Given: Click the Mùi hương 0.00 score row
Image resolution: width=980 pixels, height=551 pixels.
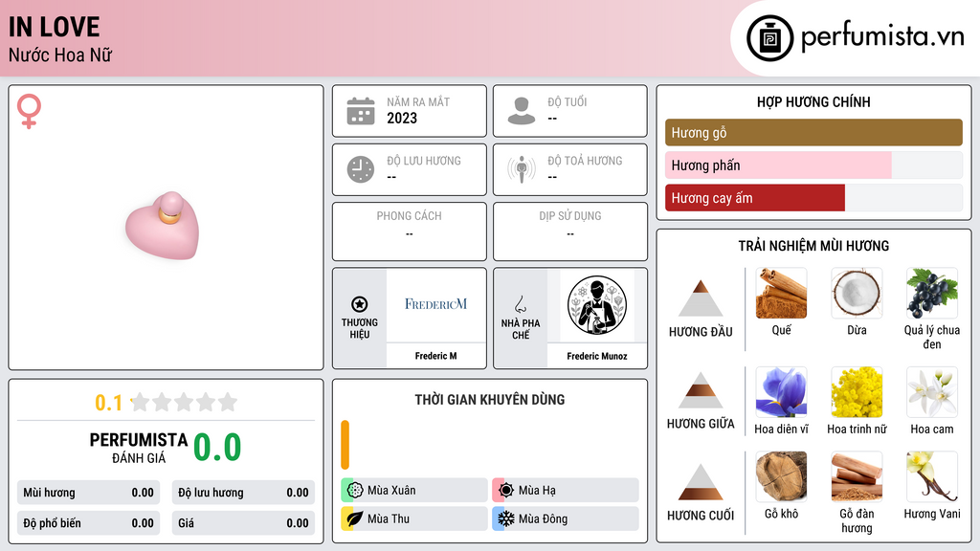Looking at the screenshot, I should pyautogui.click(x=88, y=493).
